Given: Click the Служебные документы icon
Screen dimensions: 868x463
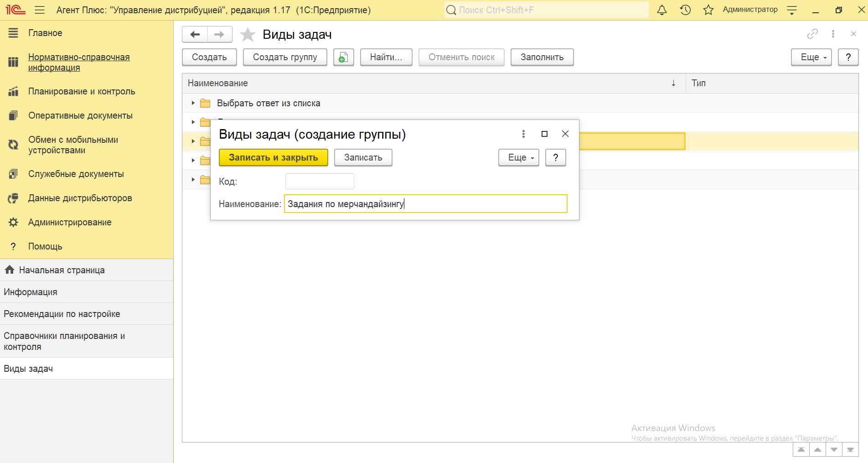Looking at the screenshot, I should pyautogui.click(x=13, y=174).
